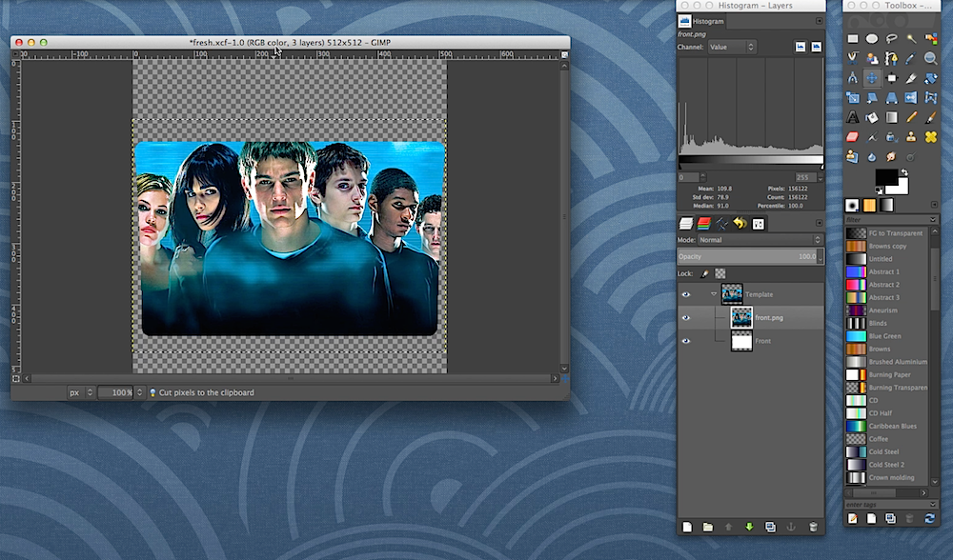
Task: Switch to the Paths tab
Action: click(x=722, y=224)
